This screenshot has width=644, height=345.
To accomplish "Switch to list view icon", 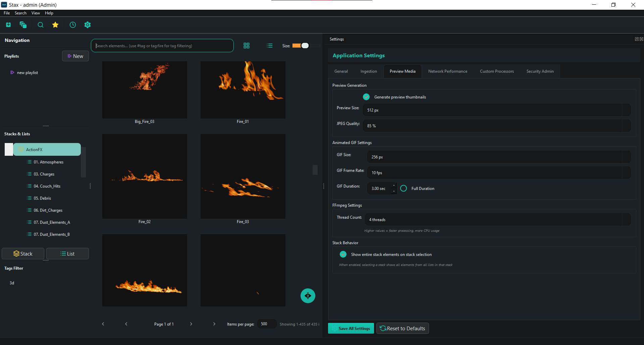I will point(270,46).
